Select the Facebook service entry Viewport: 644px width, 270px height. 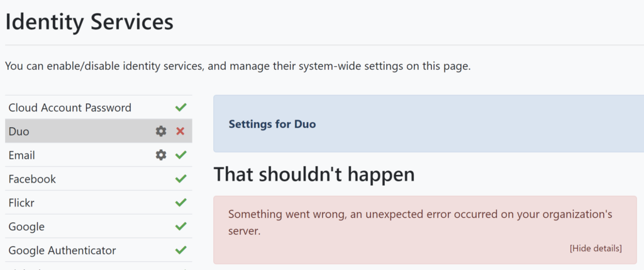pos(99,179)
